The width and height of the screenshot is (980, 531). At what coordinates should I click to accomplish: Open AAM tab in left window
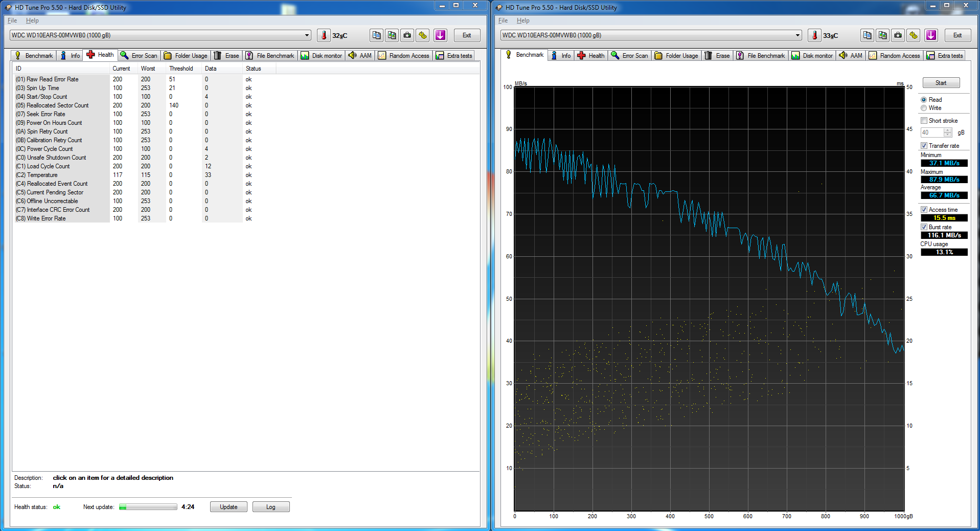coord(360,56)
